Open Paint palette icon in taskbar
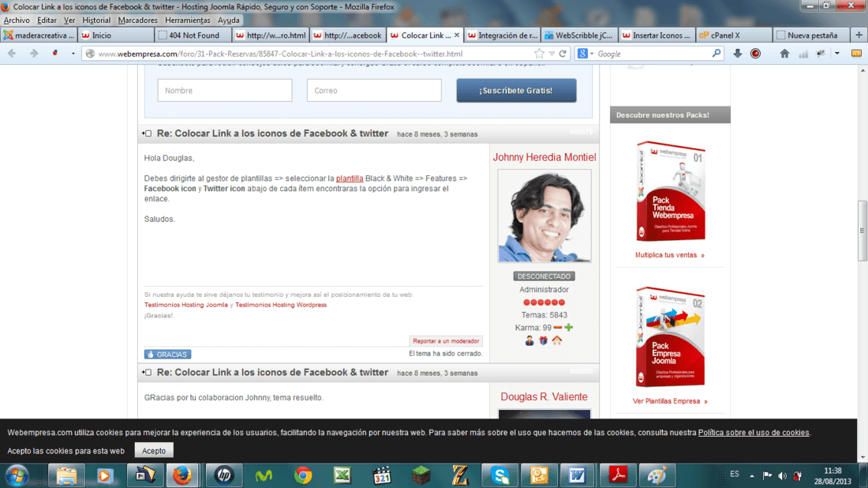The image size is (868, 488). [x=657, y=475]
